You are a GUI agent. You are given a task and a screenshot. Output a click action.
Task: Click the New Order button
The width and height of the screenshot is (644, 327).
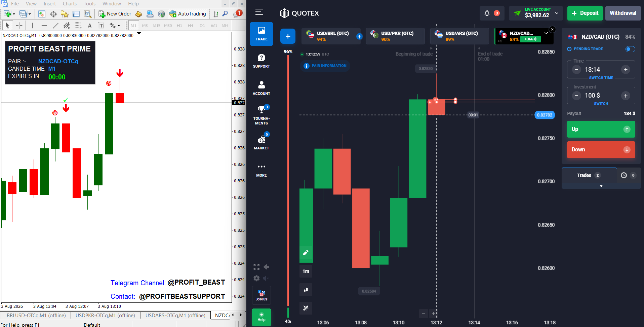pos(115,14)
